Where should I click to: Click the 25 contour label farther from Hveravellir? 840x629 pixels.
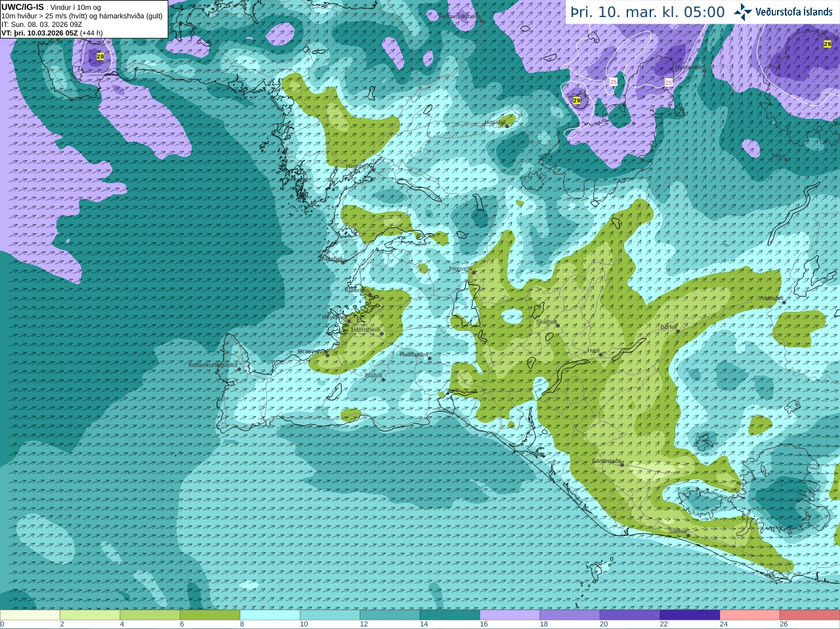point(614,82)
